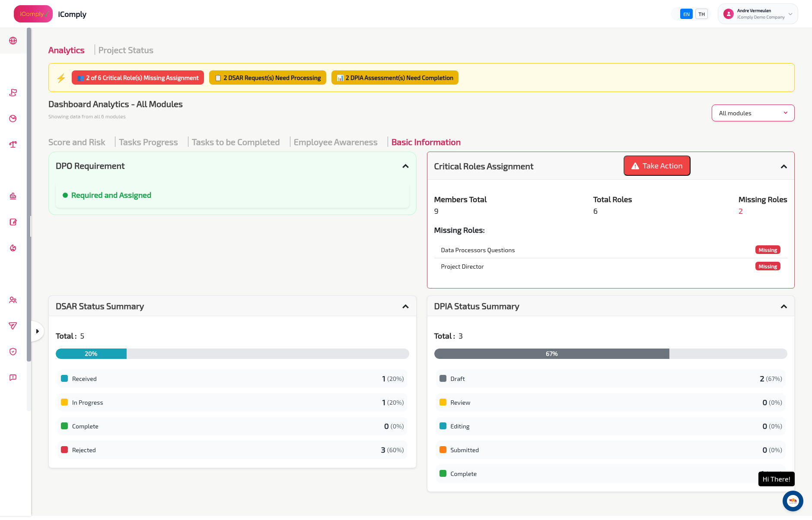Collapse the DSAR Status Summary panel
Screen dimensions: 812x520
click(405, 306)
